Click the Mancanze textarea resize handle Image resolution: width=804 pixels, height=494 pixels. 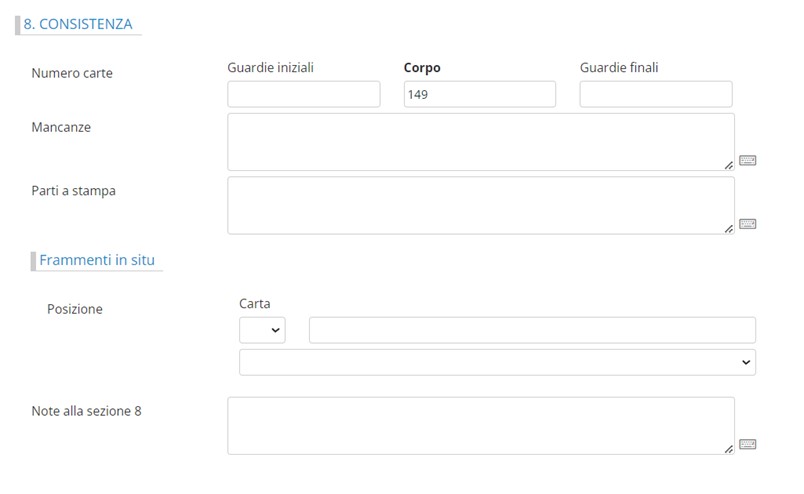coord(729,165)
